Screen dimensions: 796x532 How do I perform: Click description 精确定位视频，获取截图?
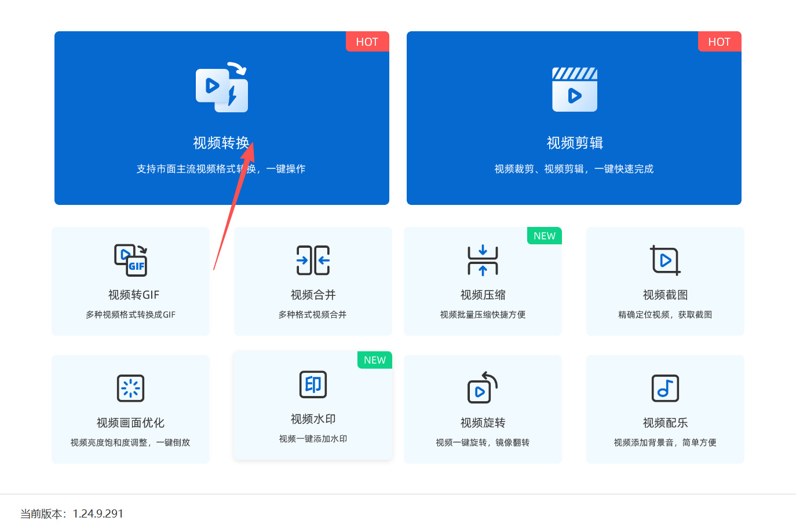click(665, 315)
